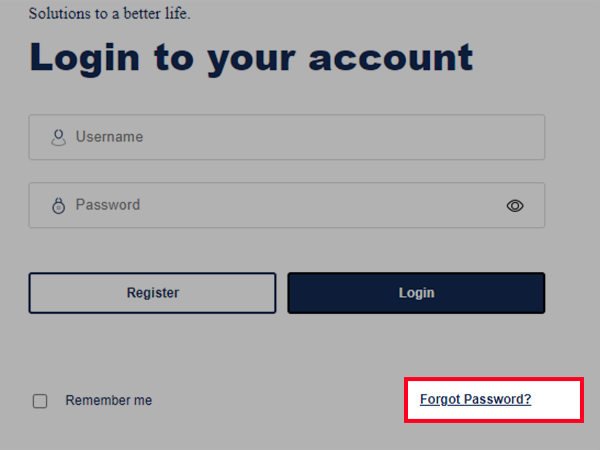Show password using the eye icon

pyautogui.click(x=515, y=205)
